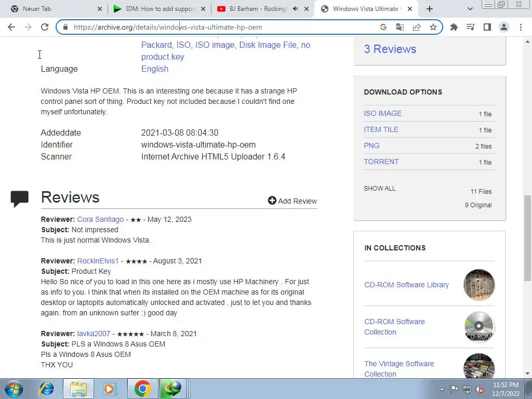Click the CD-ROM disc thumbnail
Image resolution: width=532 pixels, height=399 pixels.
point(478,327)
